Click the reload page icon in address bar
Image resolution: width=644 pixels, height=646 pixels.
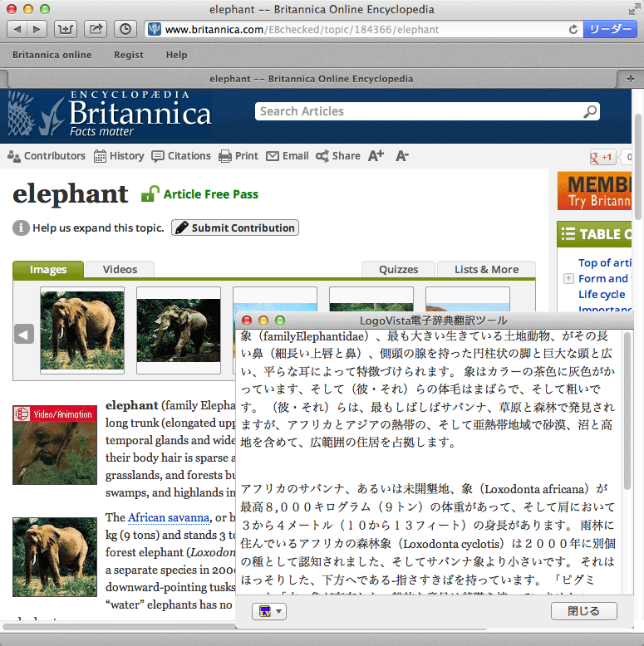[x=573, y=30]
